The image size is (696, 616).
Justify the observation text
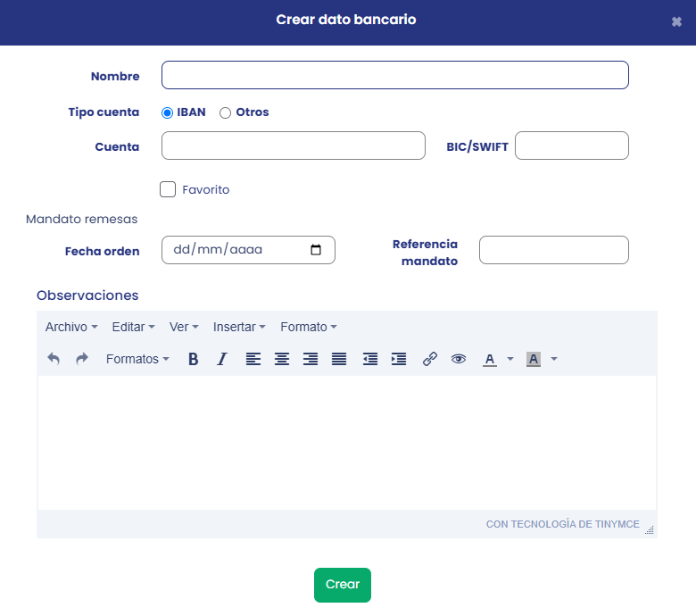[x=339, y=359]
